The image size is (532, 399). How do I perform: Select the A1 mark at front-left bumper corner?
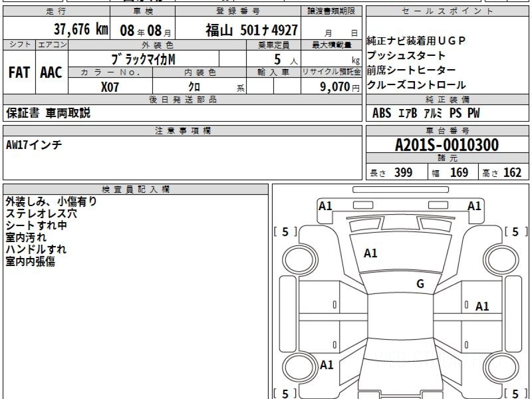[325, 206]
